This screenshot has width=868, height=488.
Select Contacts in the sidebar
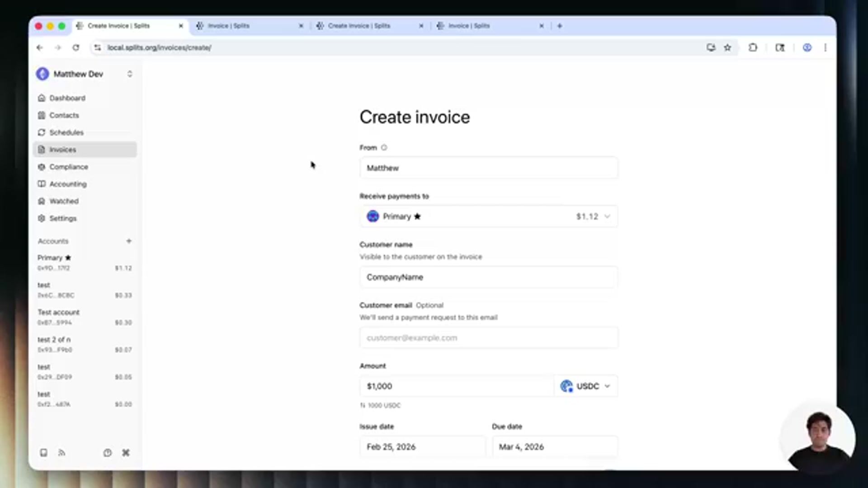[x=64, y=115]
